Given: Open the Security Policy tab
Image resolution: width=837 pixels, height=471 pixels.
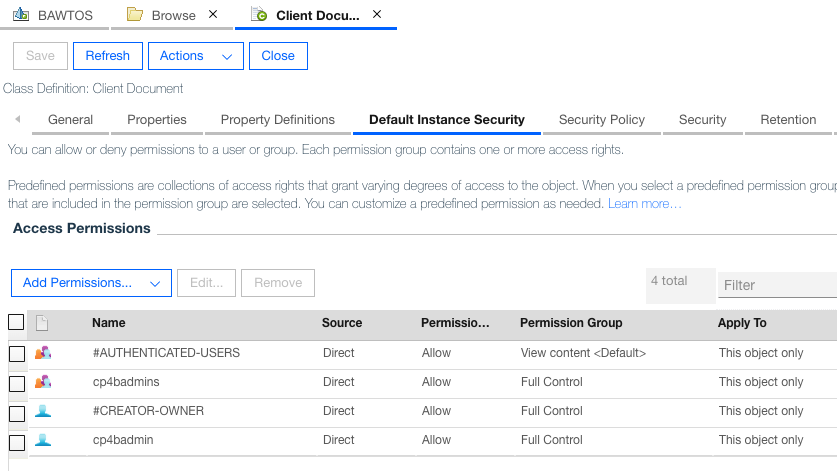Looking at the screenshot, I should 602,120.
